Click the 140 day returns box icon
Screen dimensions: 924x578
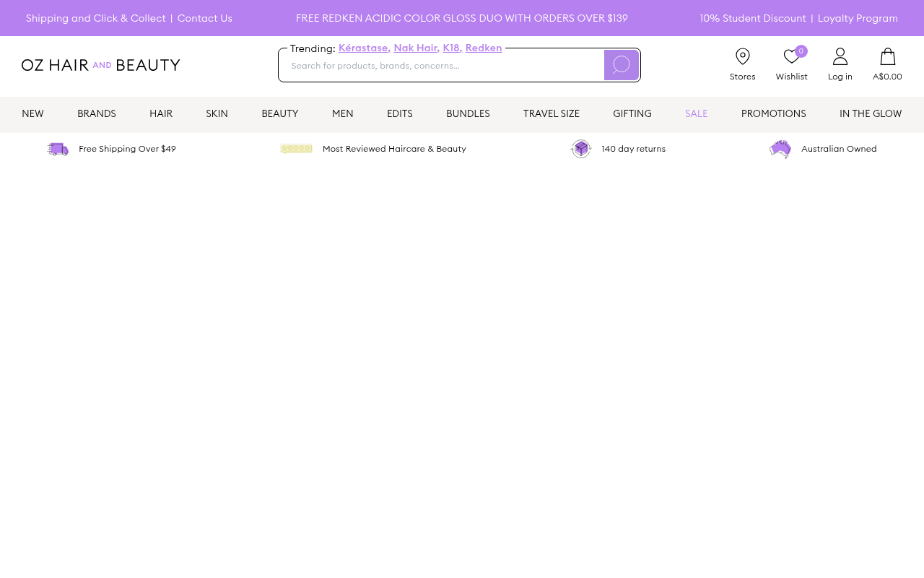(x=581, y=149)
